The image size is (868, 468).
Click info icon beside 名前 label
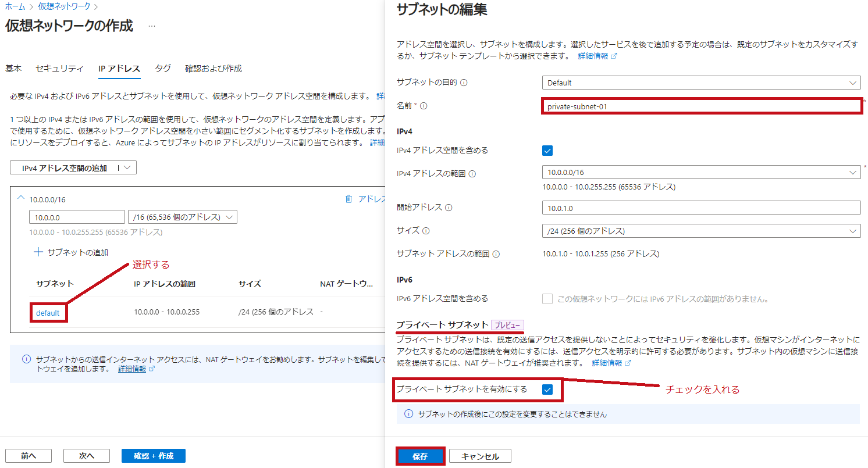tap(424, 106)
